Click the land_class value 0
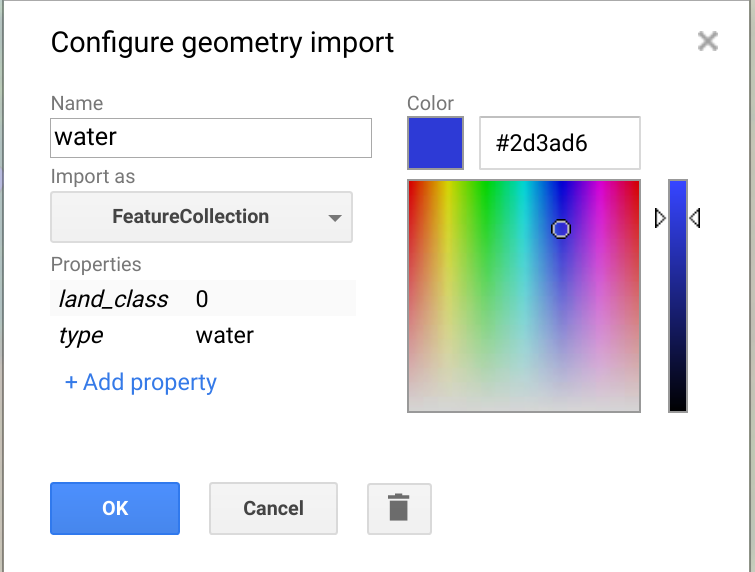 pos(202,299)
